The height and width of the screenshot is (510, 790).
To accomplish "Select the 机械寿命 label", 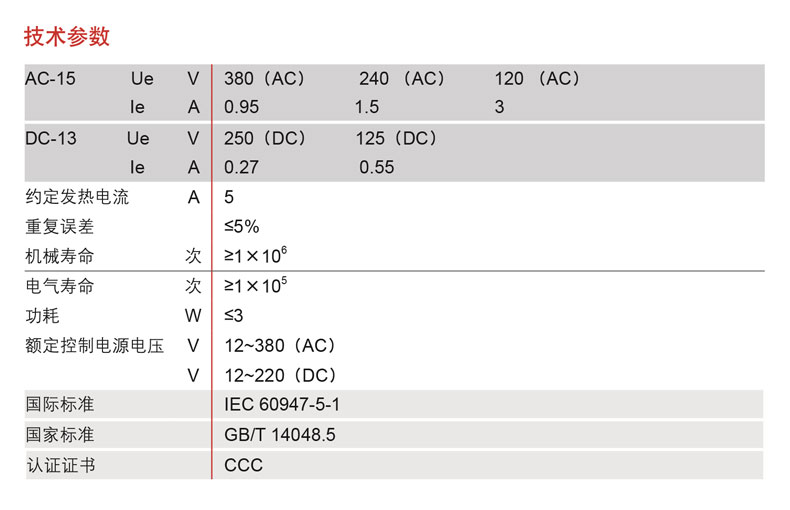I will pyautogui.click(x=59, y=256).
